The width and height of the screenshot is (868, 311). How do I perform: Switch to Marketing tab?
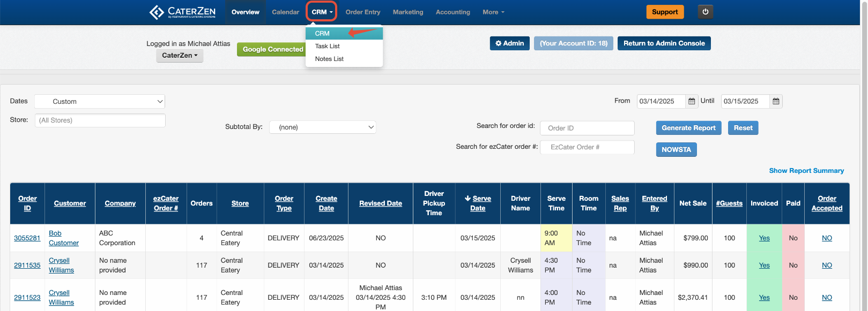pos(408,12)
